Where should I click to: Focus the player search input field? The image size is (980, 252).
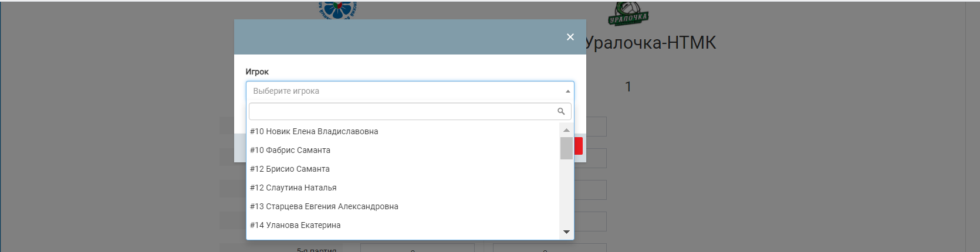tap(402, 111)
